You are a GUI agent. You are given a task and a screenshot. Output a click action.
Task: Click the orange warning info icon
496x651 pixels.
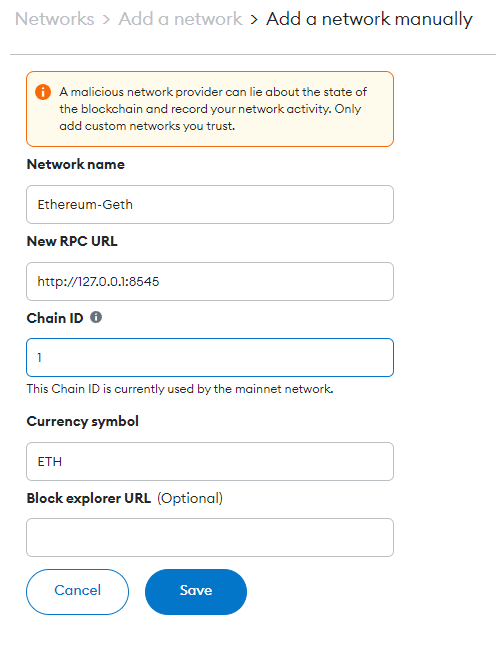[43, 92]
